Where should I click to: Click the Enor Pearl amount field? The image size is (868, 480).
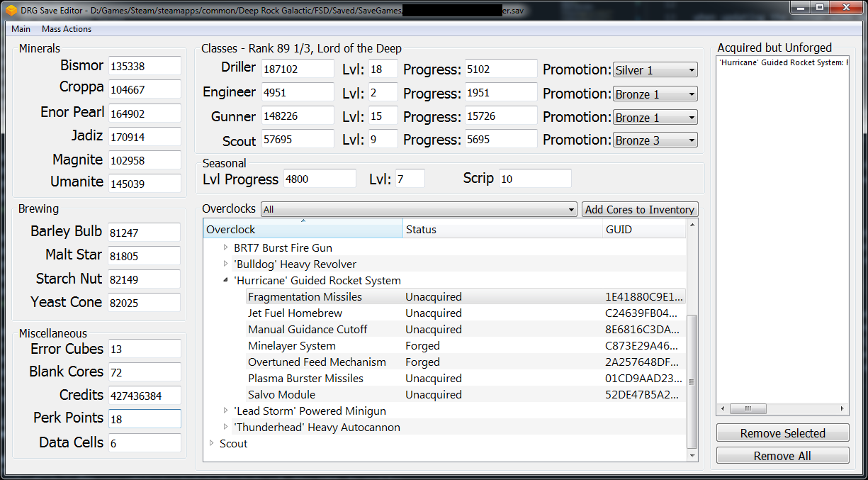145,113
